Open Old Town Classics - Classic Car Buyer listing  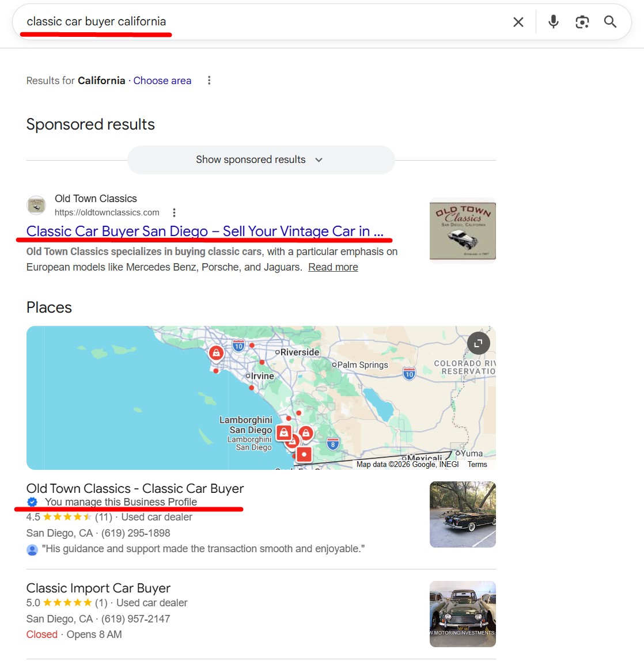point(135,489)
